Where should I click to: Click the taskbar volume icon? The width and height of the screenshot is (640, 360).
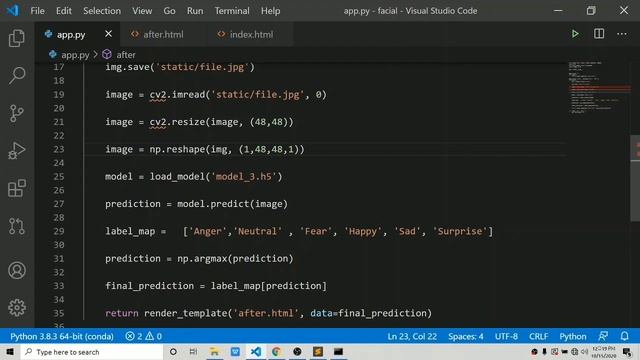tap(584, 351)
